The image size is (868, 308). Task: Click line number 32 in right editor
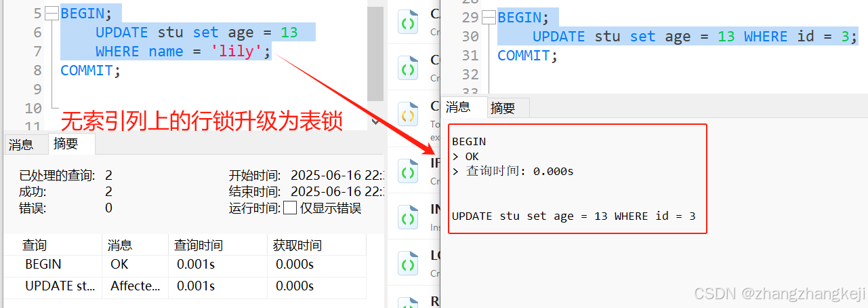[470, 75]
